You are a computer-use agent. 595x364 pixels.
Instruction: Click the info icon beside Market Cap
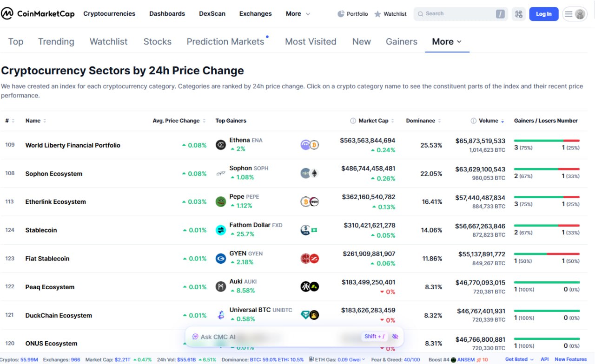pos(353,121)
